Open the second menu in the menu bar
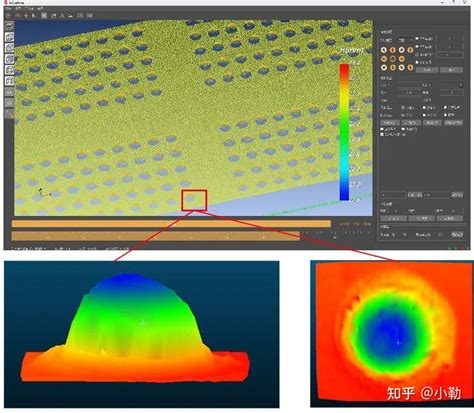The image size is (474, 413). pos(19,8)
